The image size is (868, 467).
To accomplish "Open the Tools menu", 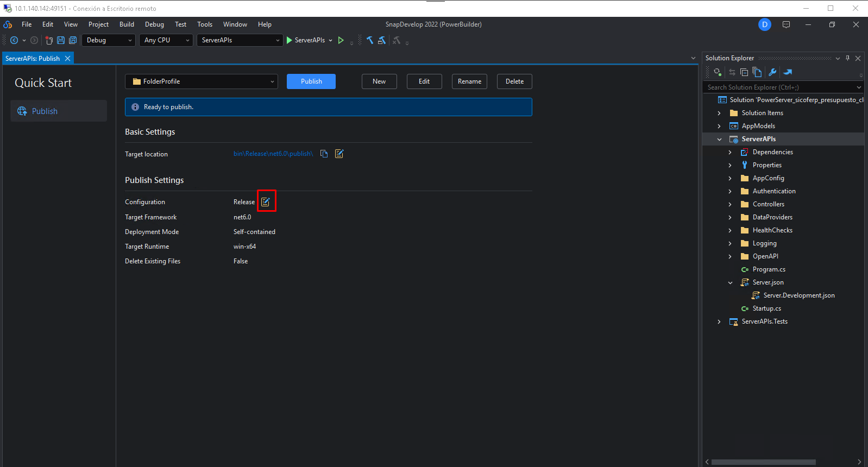I will tap(205, 24).
